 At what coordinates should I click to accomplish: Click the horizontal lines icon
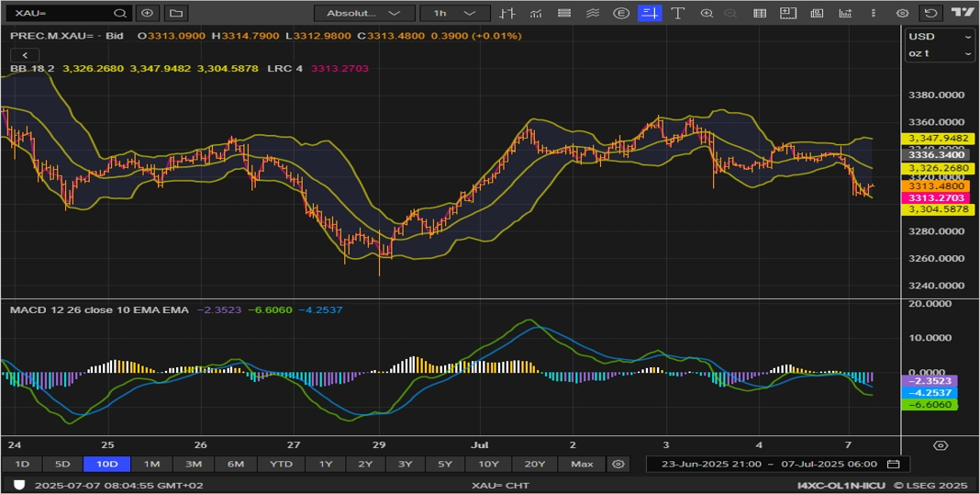(564, 13)
